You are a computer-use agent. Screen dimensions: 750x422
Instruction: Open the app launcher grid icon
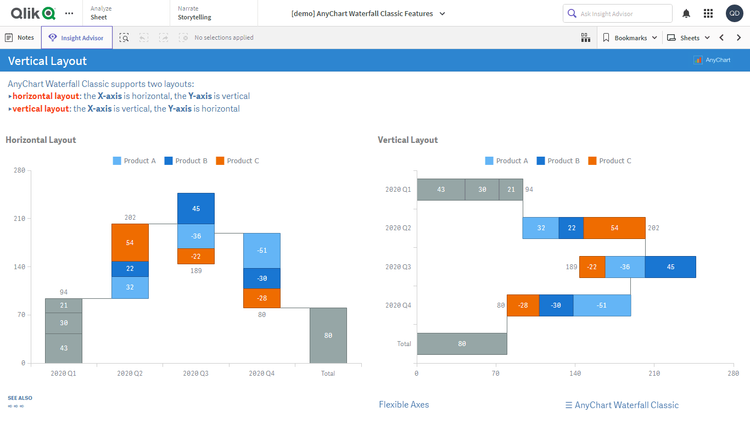[x=708, y=13]
